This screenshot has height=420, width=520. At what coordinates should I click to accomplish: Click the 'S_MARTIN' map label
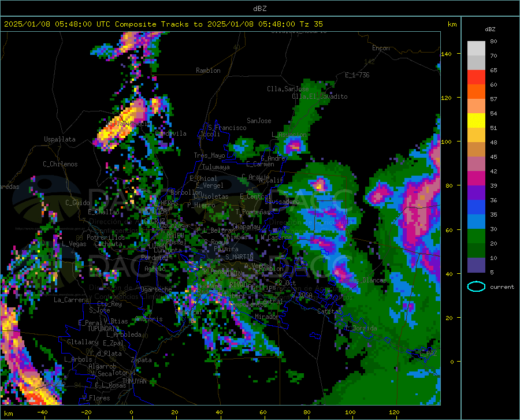coord(239,257)
